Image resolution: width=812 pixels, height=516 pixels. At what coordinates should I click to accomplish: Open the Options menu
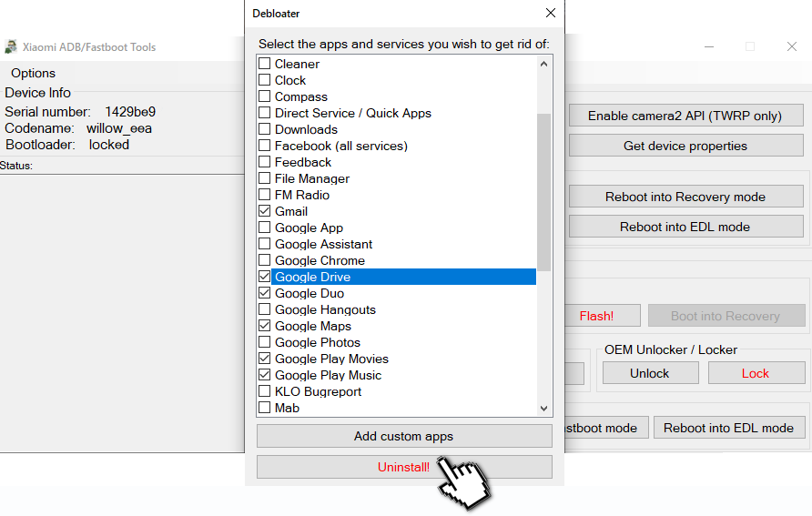[33, 73]
